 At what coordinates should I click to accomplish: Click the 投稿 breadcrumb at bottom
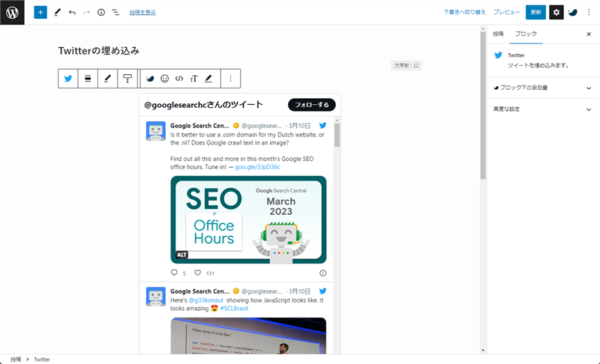(x=16, y=360)
